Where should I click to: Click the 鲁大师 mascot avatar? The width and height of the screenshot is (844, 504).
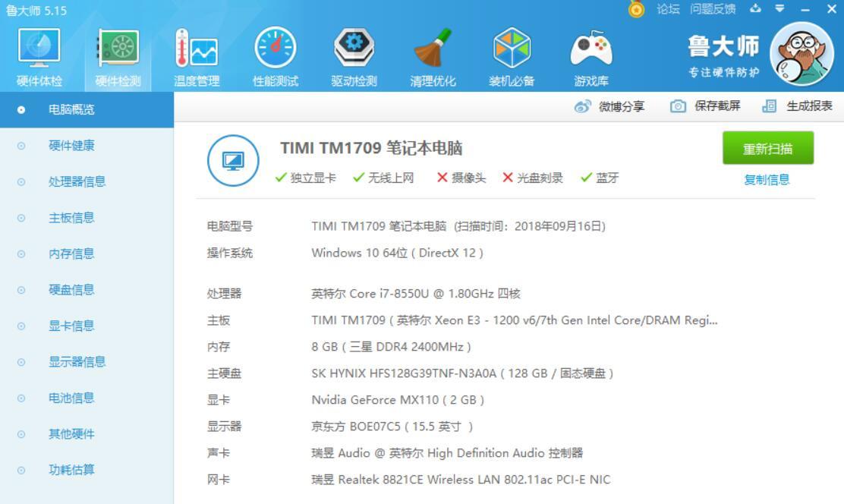[x=802, y=54]
